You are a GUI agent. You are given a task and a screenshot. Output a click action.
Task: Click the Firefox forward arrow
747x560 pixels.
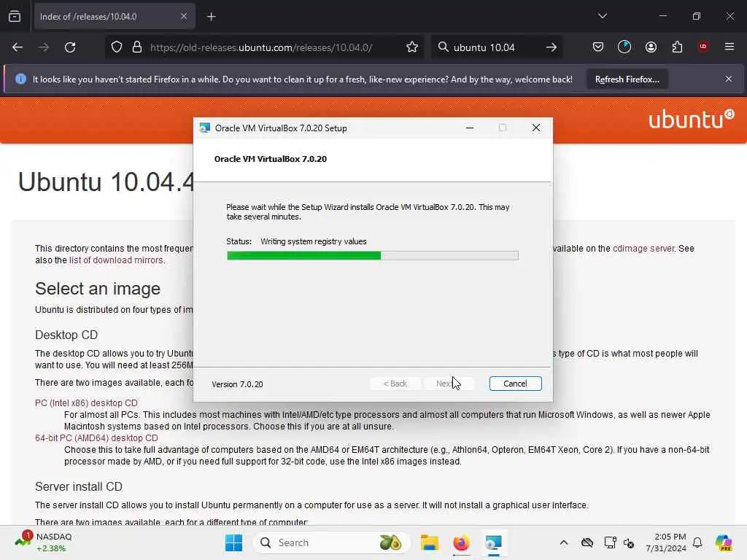(43, 47)
